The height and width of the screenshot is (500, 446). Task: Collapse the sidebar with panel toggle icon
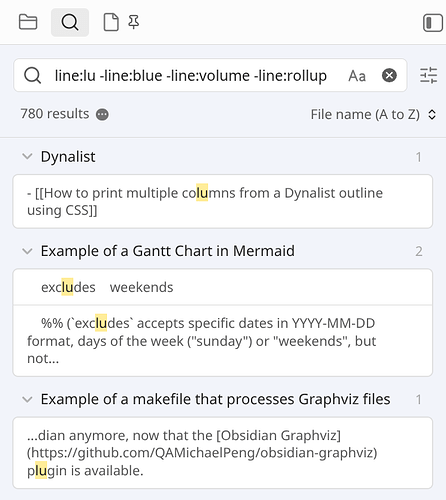click(433, 23)
